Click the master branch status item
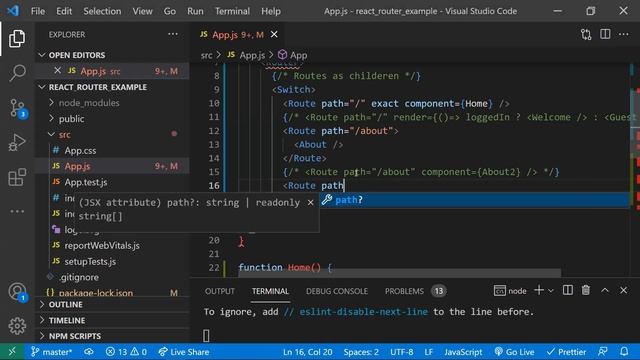This screenshot has height=360, width=640. click(51, 351)
